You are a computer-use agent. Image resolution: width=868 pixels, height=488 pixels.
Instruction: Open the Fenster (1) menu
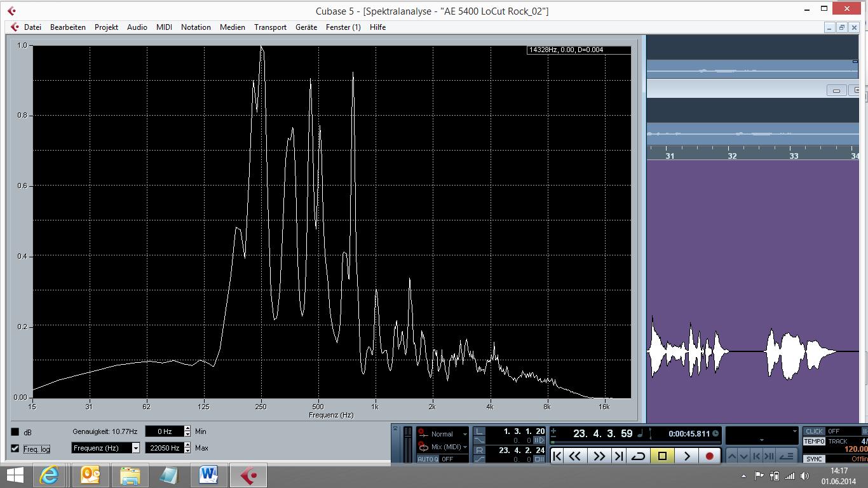point(343,27)
